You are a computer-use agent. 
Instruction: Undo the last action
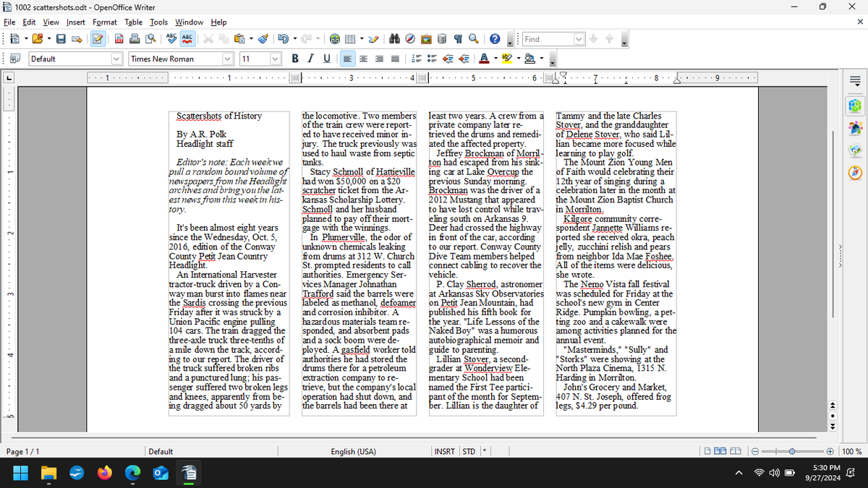click(x=284, y=40)
